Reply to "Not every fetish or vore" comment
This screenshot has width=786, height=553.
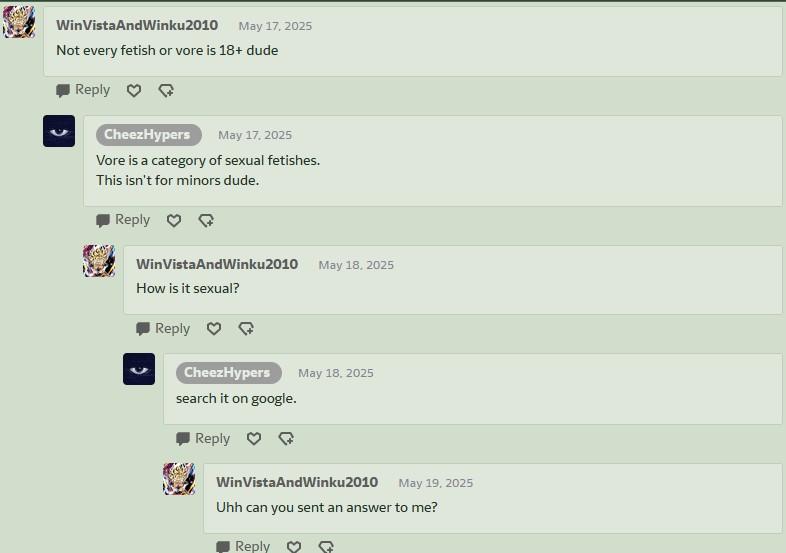(83, 90)
